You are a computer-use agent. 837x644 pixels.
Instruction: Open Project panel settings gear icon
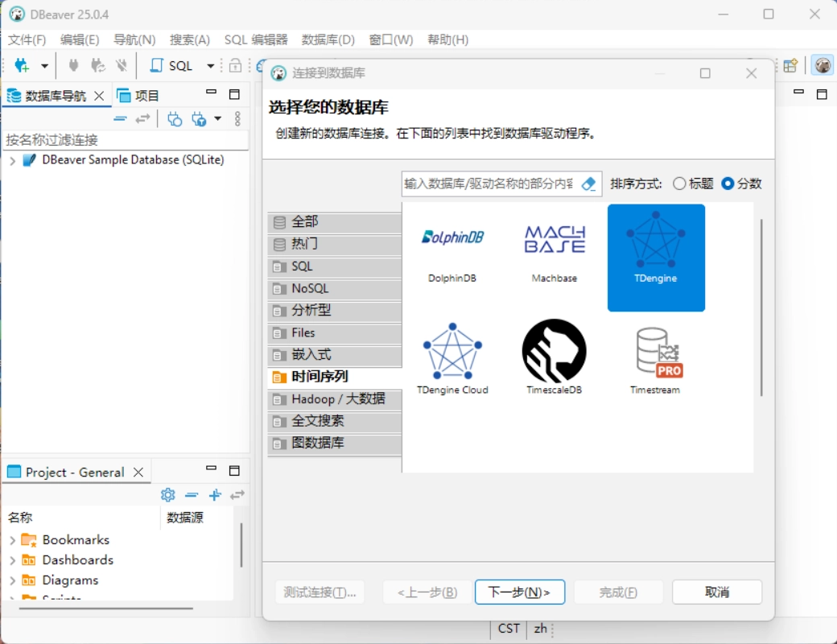pos(167,495)
